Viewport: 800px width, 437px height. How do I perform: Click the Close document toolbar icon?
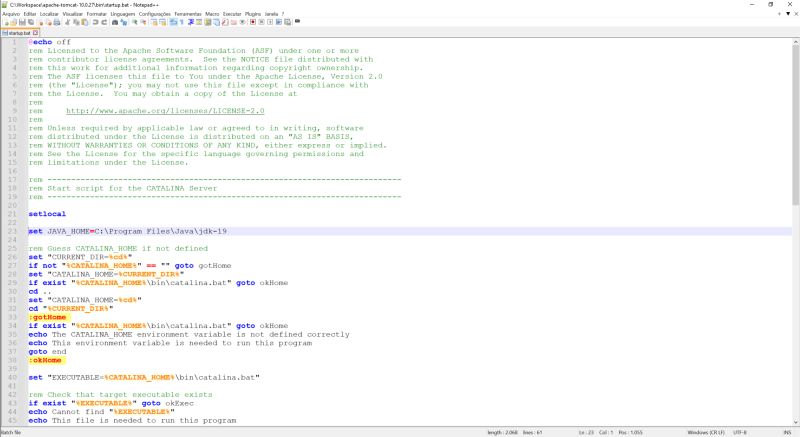[x=41, y=22]
